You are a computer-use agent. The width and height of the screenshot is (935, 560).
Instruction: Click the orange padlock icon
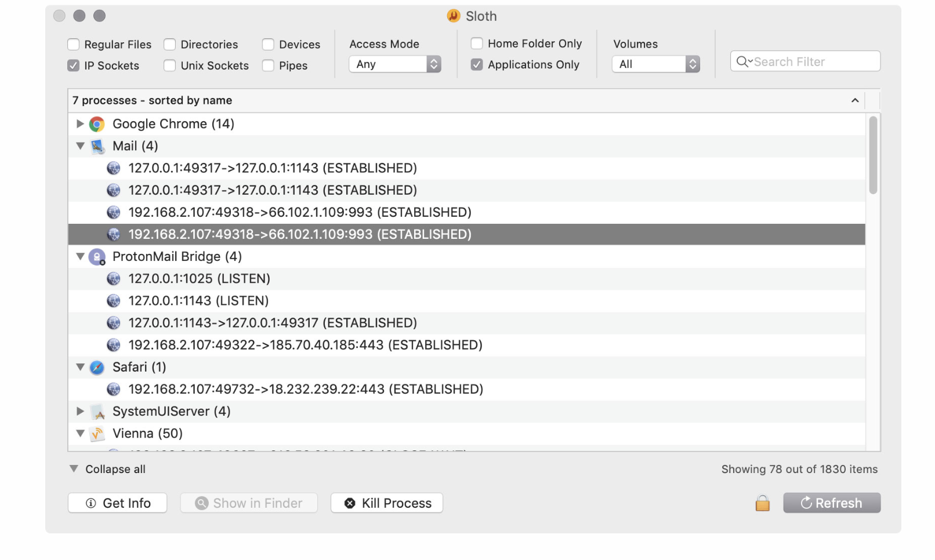pyautogui.click(x=762, y=503)
